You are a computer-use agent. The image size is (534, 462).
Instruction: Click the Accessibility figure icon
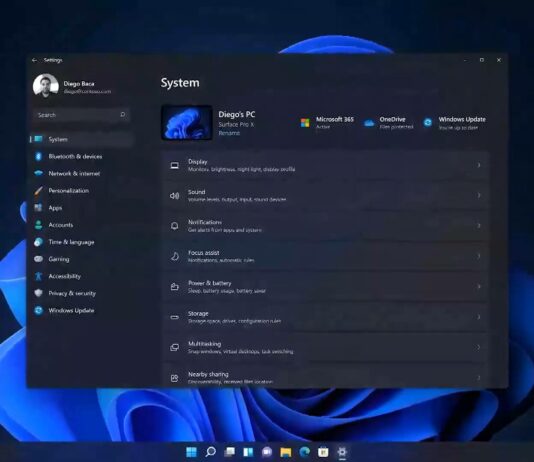38,276
